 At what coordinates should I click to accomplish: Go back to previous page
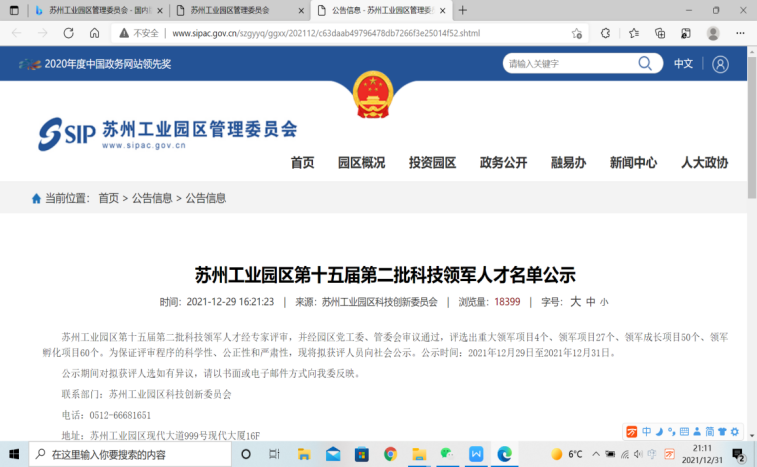click(x=17, y=33)
